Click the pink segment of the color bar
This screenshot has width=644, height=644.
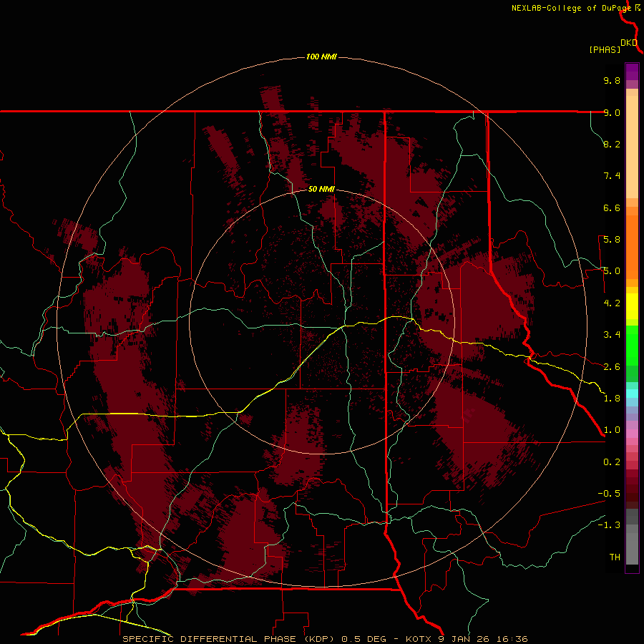[x=632, y=434]
